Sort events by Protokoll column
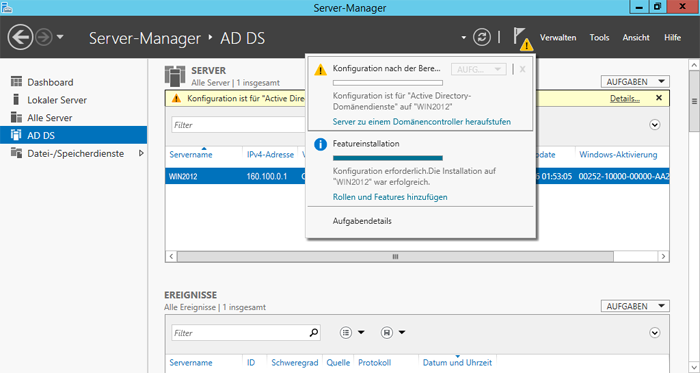Screen dimensions: 700x373 (x=375, y=363)
